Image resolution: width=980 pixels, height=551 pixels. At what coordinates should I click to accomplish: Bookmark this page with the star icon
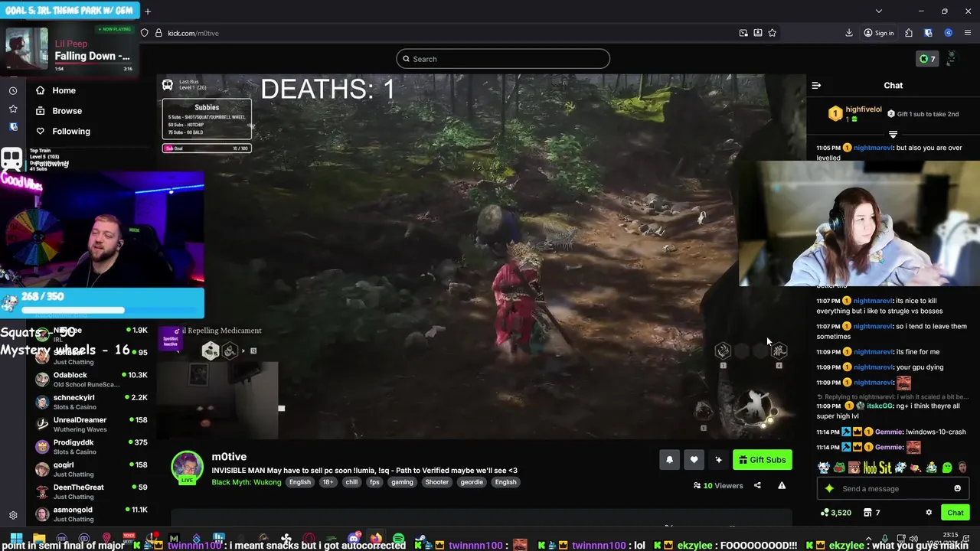tap(772, 33)
